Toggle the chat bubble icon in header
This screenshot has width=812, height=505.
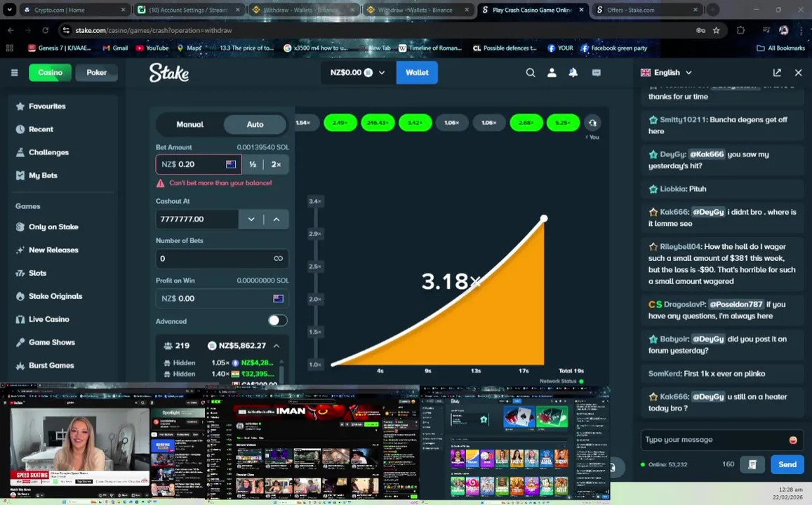(596, 72)
